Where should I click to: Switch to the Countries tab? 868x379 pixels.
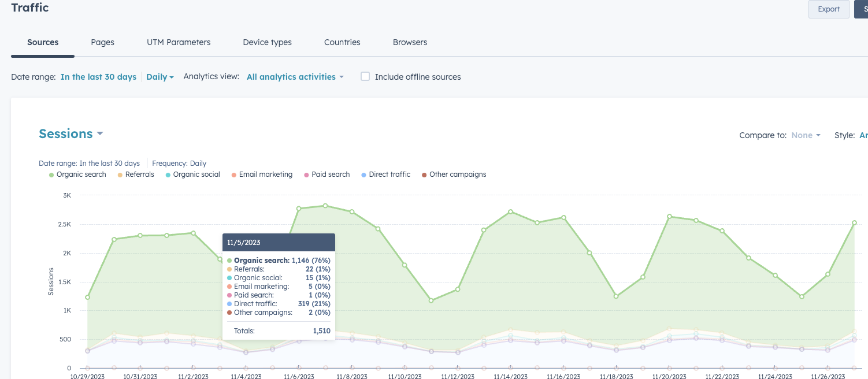click(x=342, y=42)
